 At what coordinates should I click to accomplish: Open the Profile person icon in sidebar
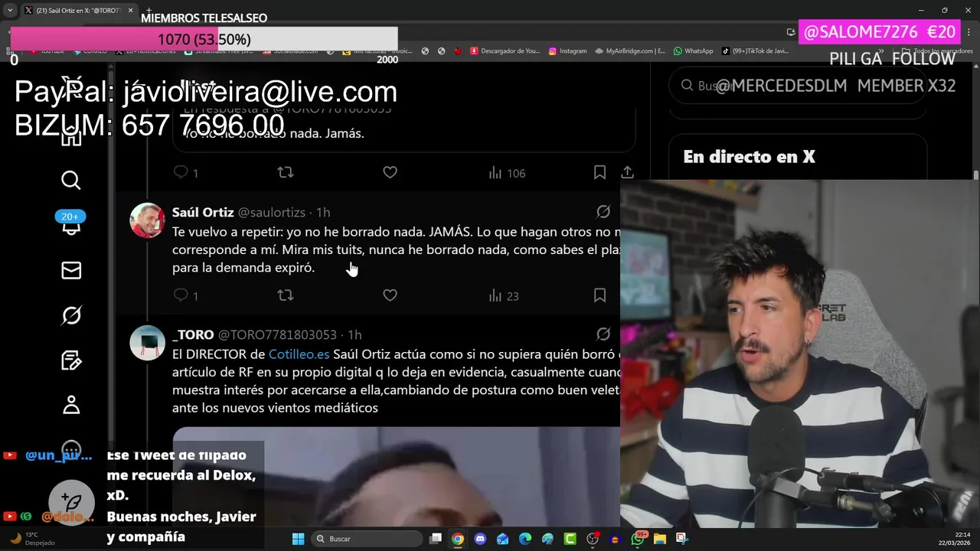[x=71, y=405]
